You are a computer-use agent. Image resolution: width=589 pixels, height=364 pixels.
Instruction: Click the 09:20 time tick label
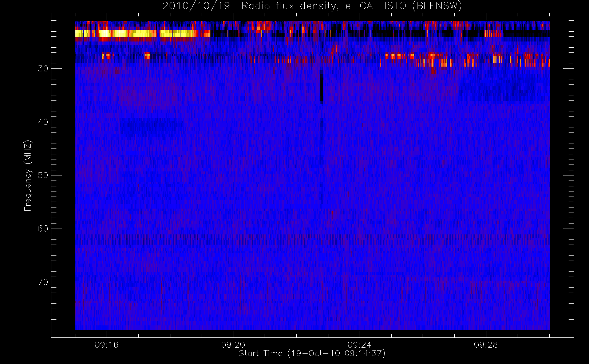coord(233,345)
